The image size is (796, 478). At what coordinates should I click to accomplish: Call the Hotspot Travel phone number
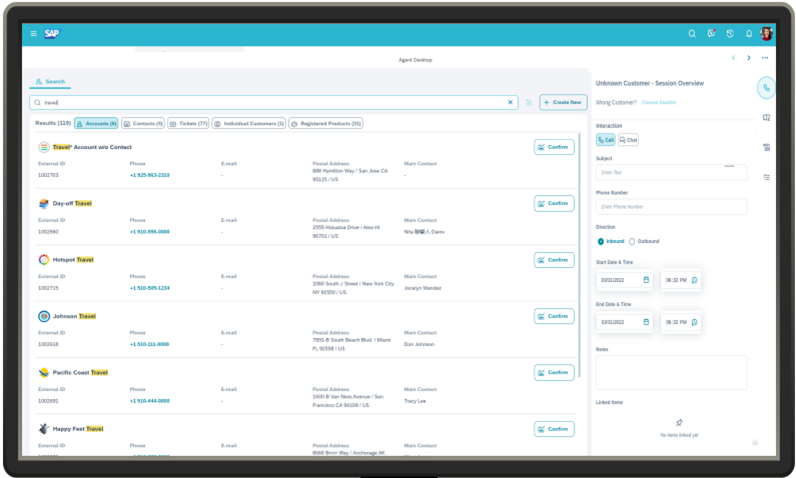pyautogui.click(x=150, y=288)
